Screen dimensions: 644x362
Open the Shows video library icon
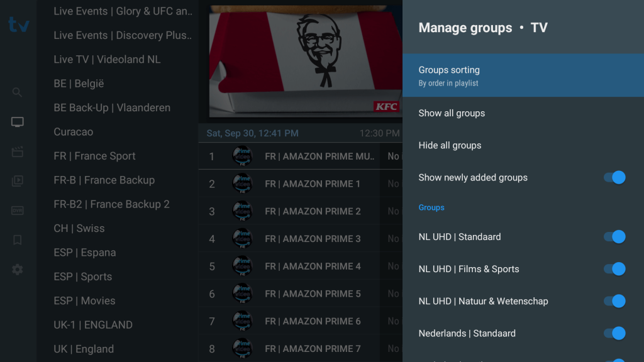(x=18, y=181)
